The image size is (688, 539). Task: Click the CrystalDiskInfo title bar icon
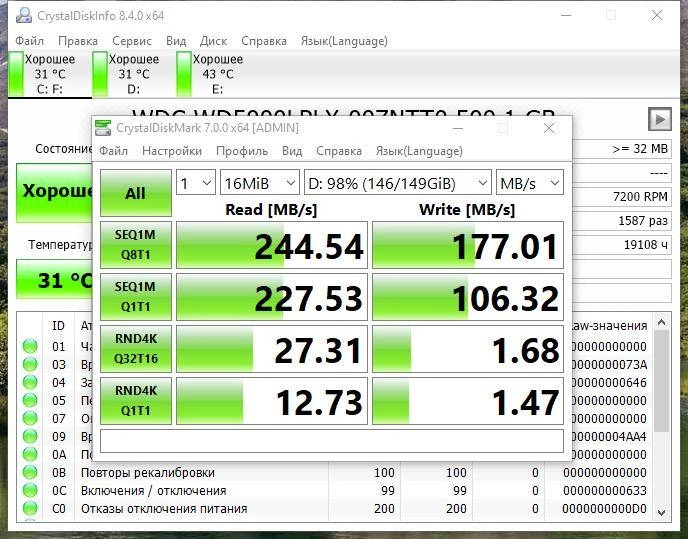tap(24, 15)
